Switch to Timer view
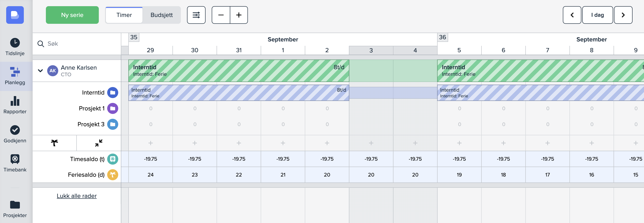The image size is (644, 223). click(124, 15)
